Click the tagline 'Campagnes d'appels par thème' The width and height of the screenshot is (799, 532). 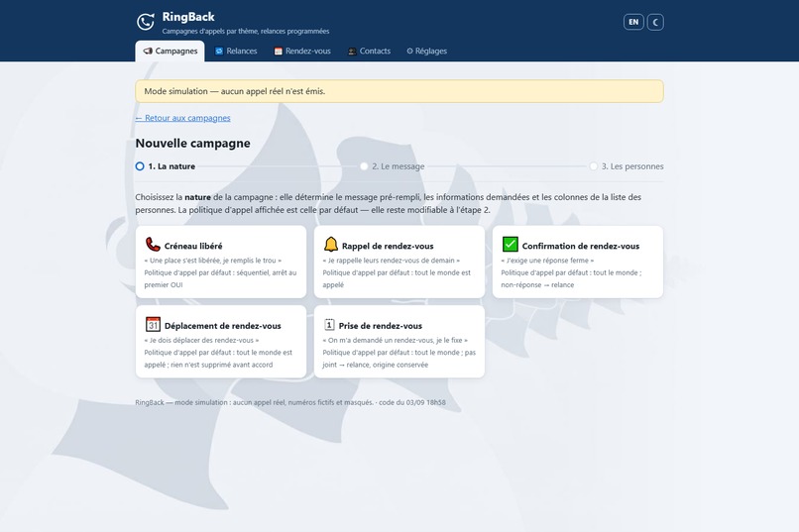tap(210, 31)
